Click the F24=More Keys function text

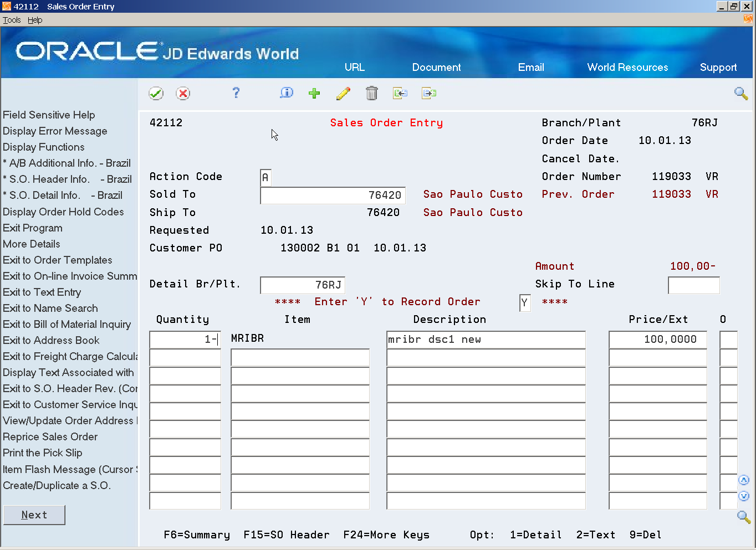[386, 534]
